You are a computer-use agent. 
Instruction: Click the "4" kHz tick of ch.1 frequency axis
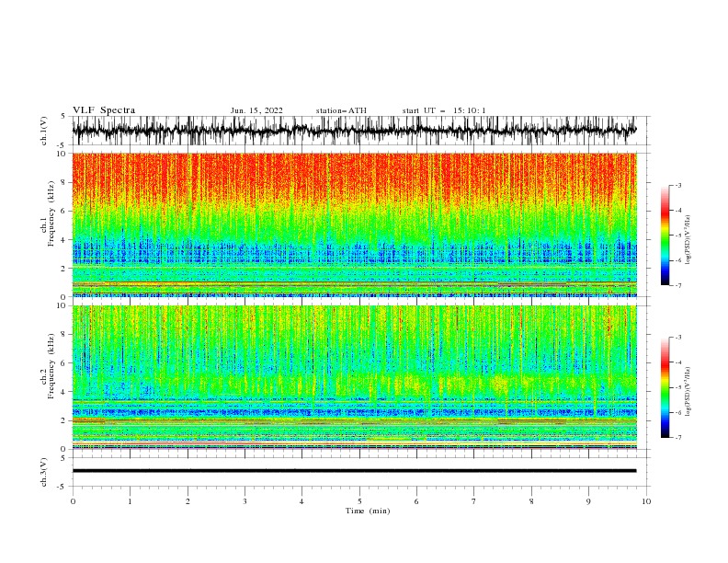(x=63, y=240)
